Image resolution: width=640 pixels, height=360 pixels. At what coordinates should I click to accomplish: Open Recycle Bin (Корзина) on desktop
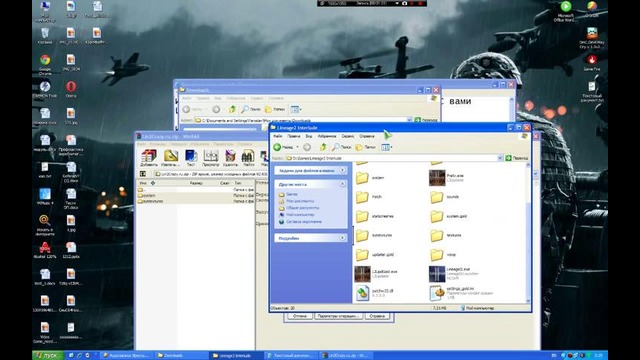[x=45, y=36]
